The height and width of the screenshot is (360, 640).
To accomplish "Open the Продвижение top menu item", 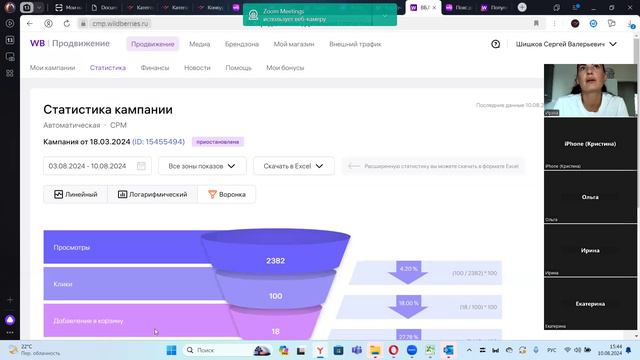I will pyautogui.click(x=153, y=44).
